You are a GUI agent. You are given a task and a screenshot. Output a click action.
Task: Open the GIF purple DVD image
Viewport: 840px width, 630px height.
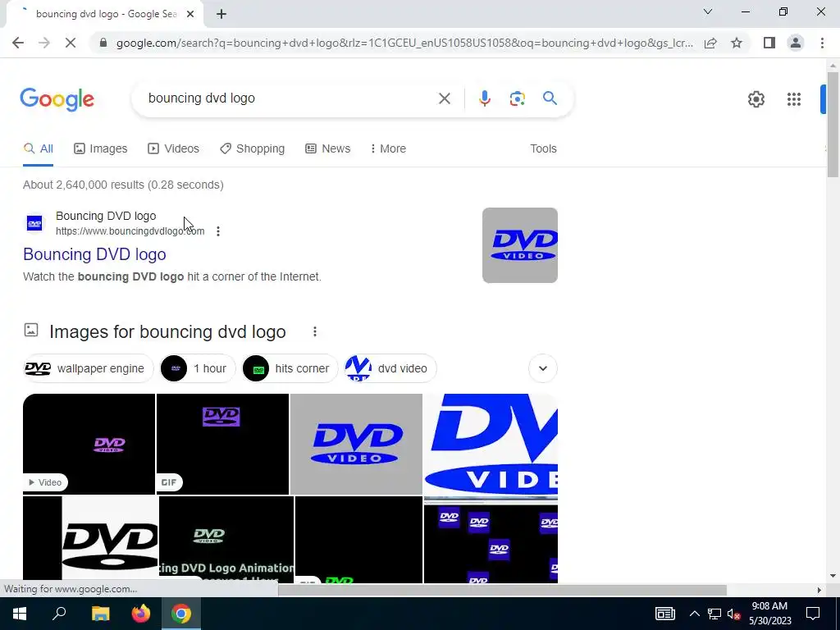pos(222,444)
